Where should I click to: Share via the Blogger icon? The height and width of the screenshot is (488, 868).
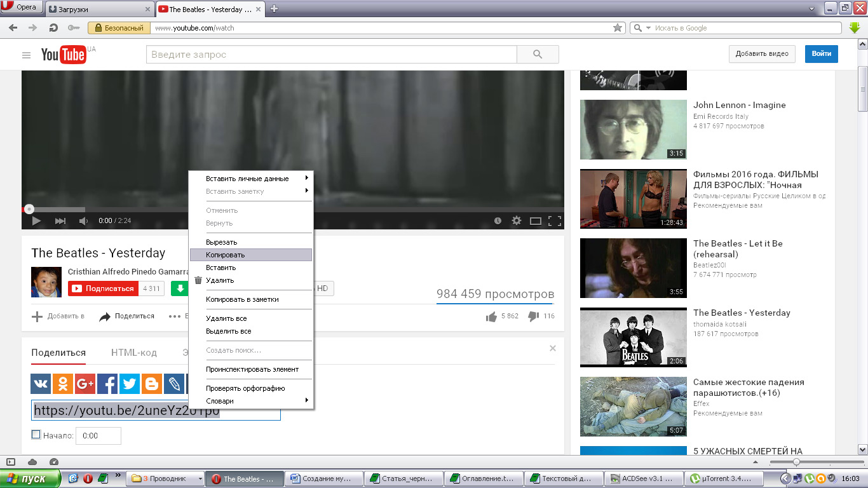[152, 383]
